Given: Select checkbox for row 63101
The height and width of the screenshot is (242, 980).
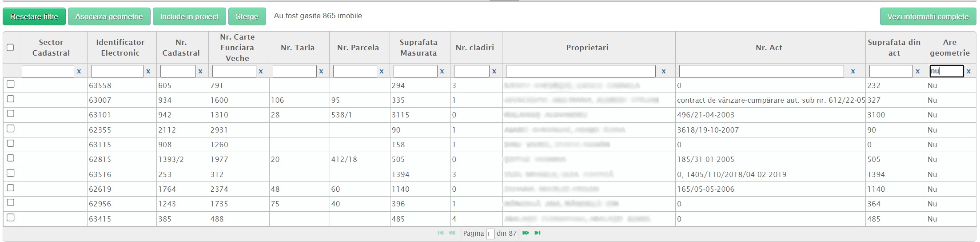Looking at the screenshot, I should tap(11, 114).
